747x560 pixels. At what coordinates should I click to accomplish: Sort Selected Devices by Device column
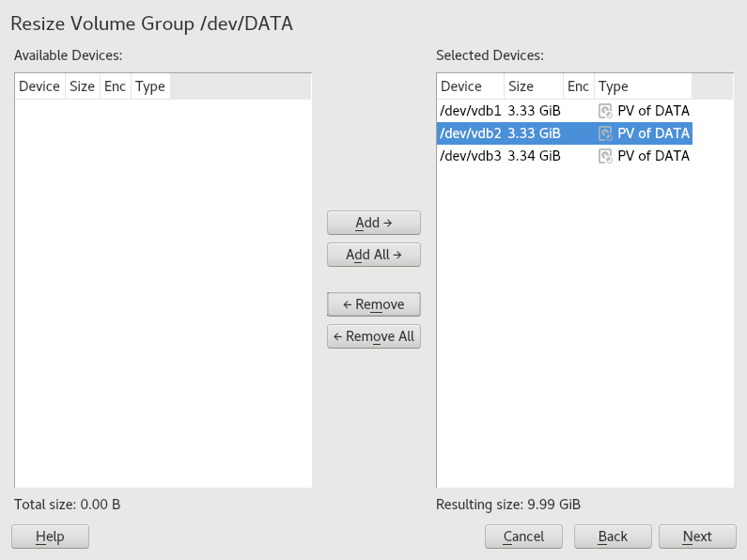pyautogui.click(x=470, y=86)
